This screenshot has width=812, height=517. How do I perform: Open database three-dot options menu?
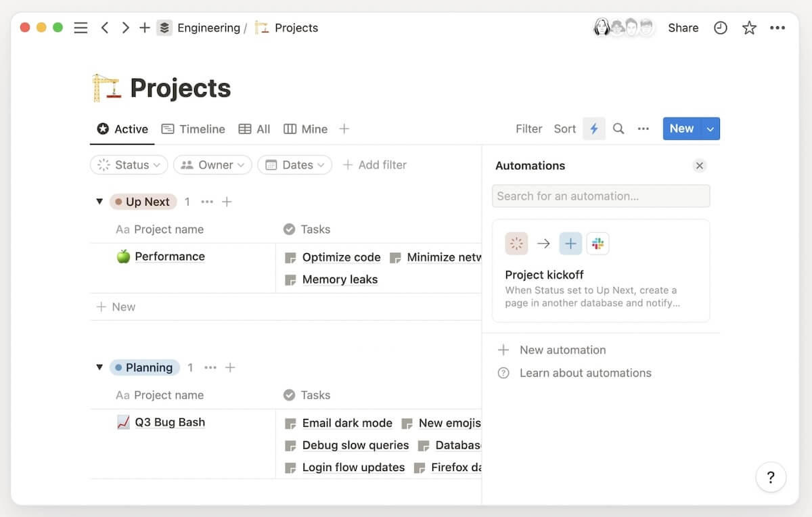pyautogui.click(x=643, y=129)
